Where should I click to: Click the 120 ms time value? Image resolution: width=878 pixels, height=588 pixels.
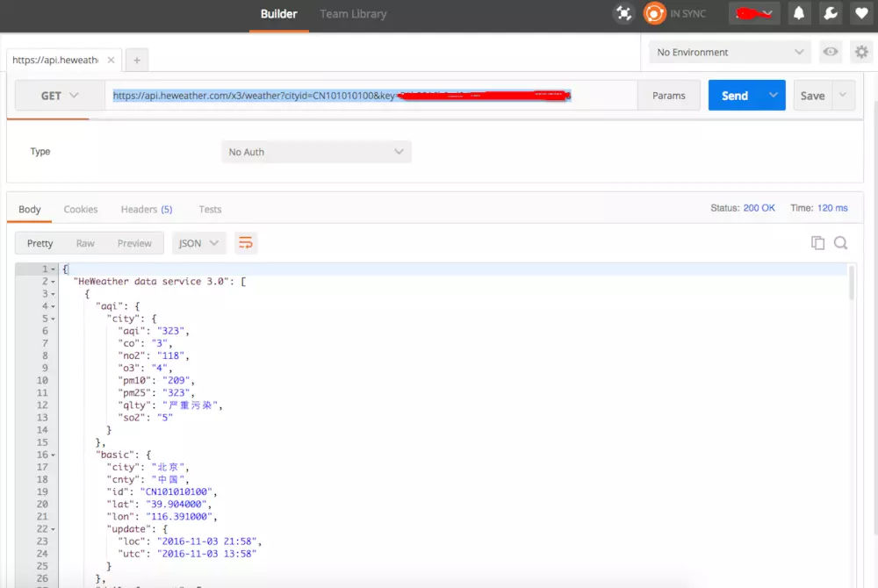click(832, 208)
